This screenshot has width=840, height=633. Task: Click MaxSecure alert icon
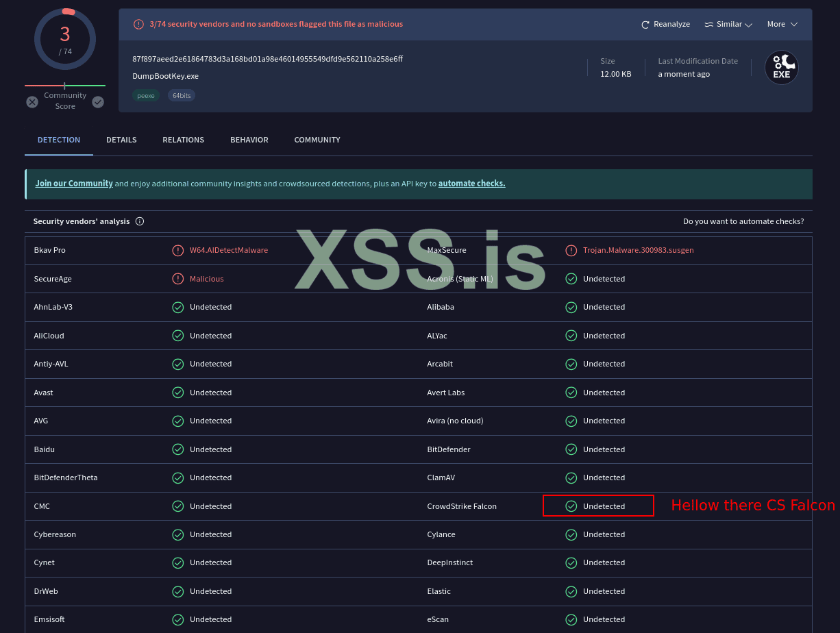[x=571, y=250]
